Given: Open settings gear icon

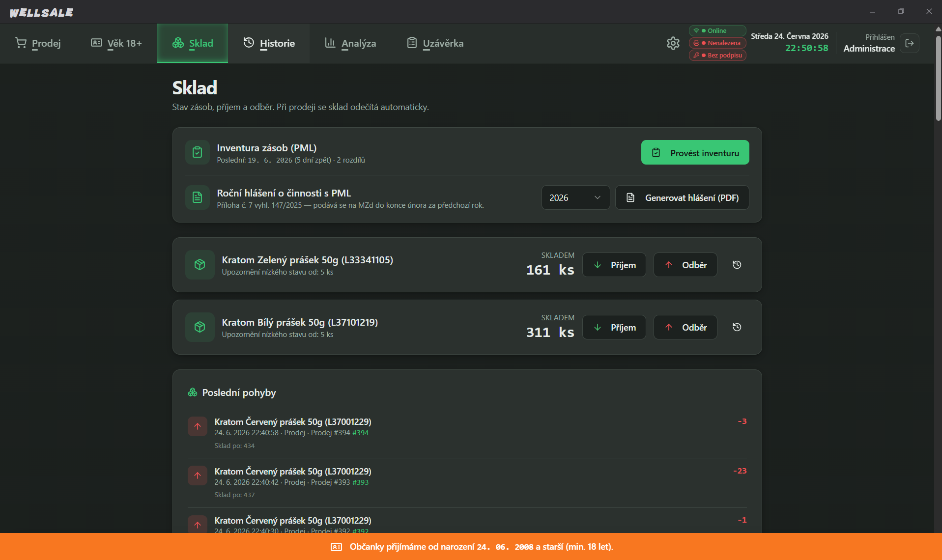Looking at the screenshot, I should pyautogui.click(x=673, y=43).
